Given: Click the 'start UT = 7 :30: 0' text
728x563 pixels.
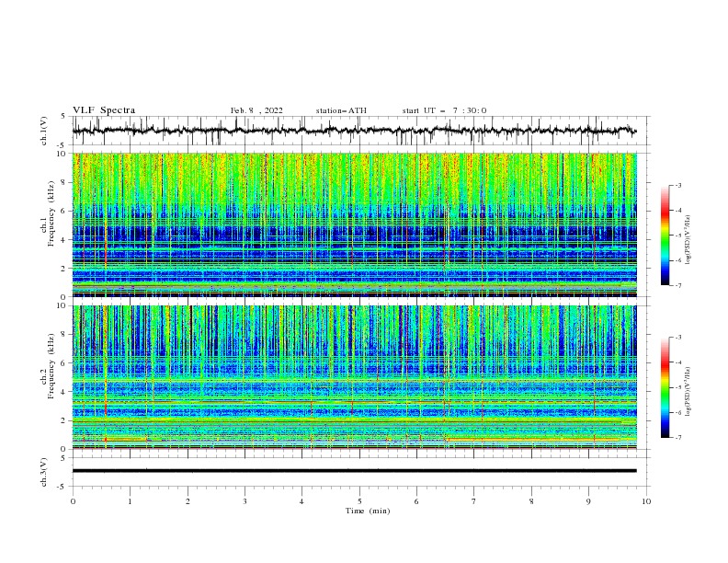Looking at the screenshot, I should click(x=444, y=110).
